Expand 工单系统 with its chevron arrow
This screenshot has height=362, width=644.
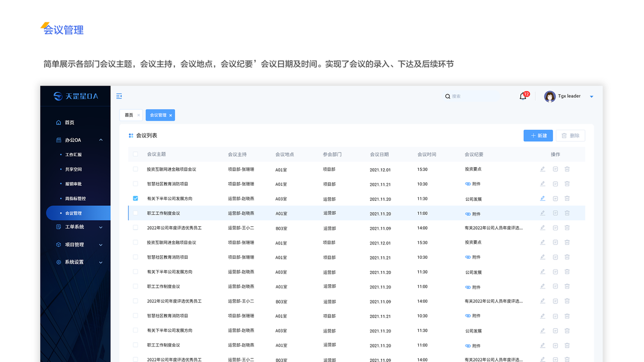[x=101, y=227]
